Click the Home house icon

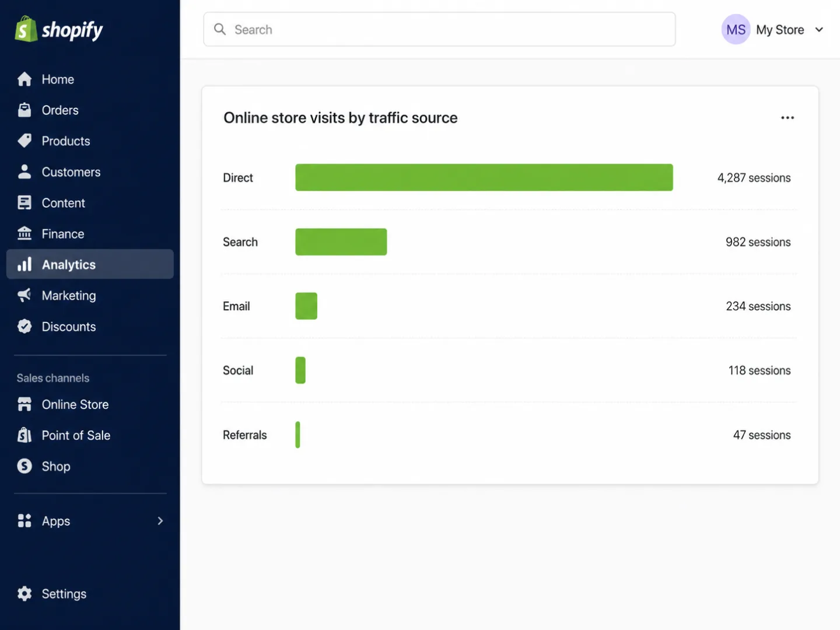click(x=24, y=79)
